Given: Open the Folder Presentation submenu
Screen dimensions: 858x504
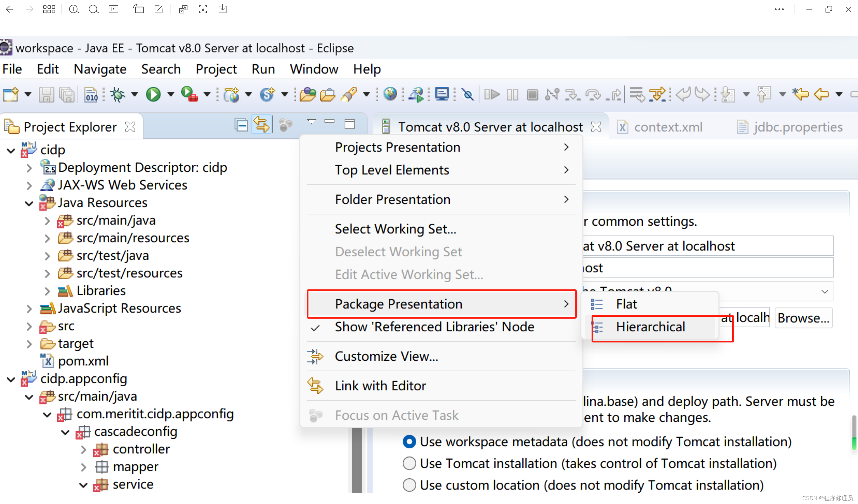Looking at the screenshot, I should 441,200.
